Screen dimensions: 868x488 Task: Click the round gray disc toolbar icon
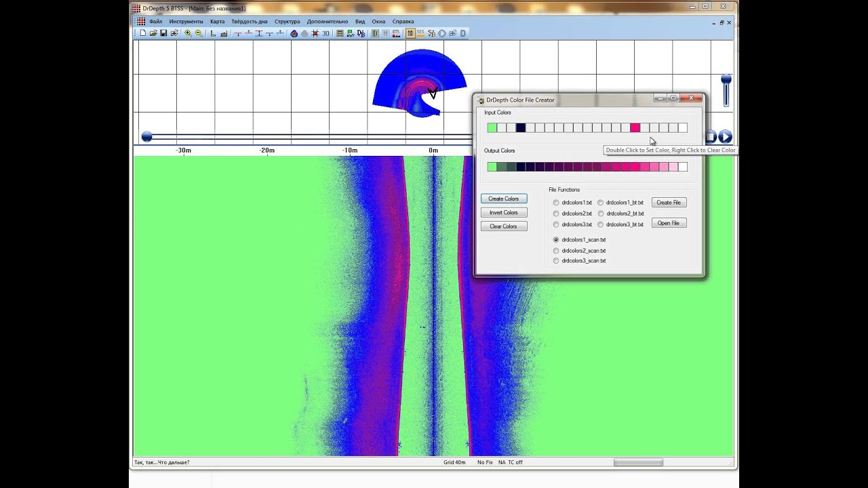441,33
